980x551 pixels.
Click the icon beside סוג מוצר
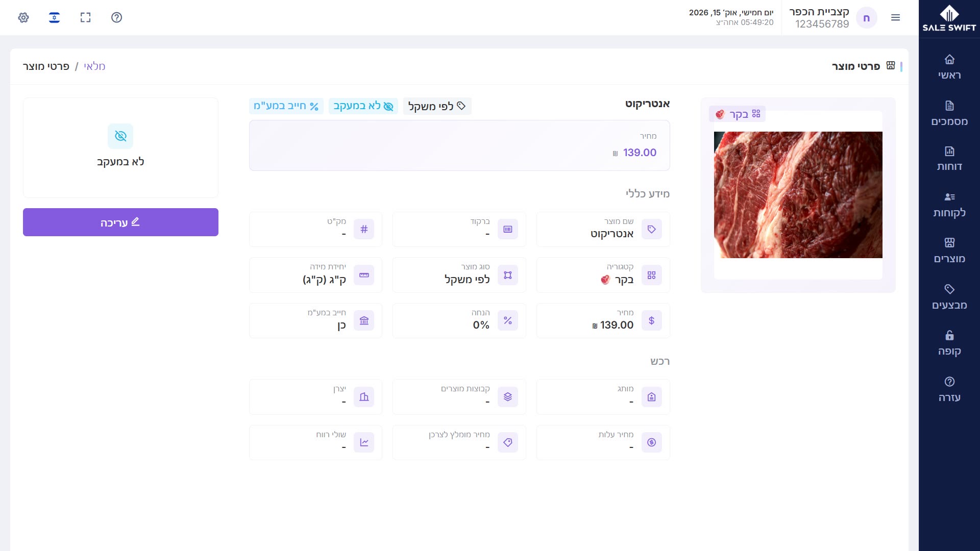[508, 275]
